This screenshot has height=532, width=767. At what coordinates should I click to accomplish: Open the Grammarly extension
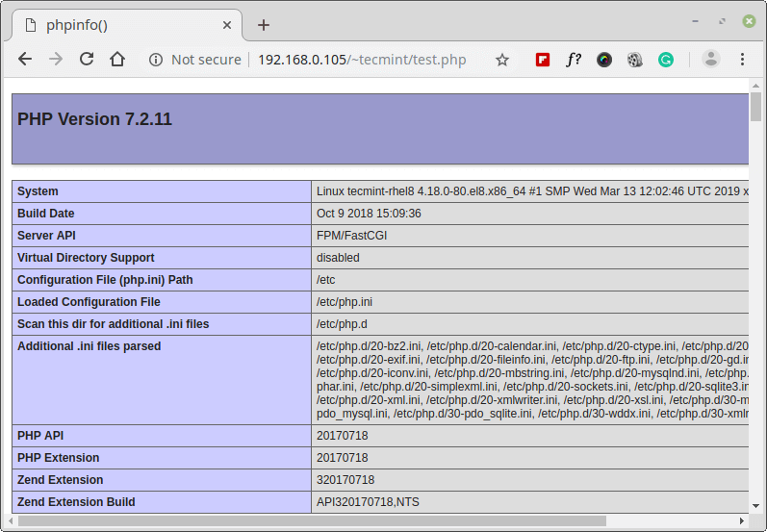[x=665, y=60]
